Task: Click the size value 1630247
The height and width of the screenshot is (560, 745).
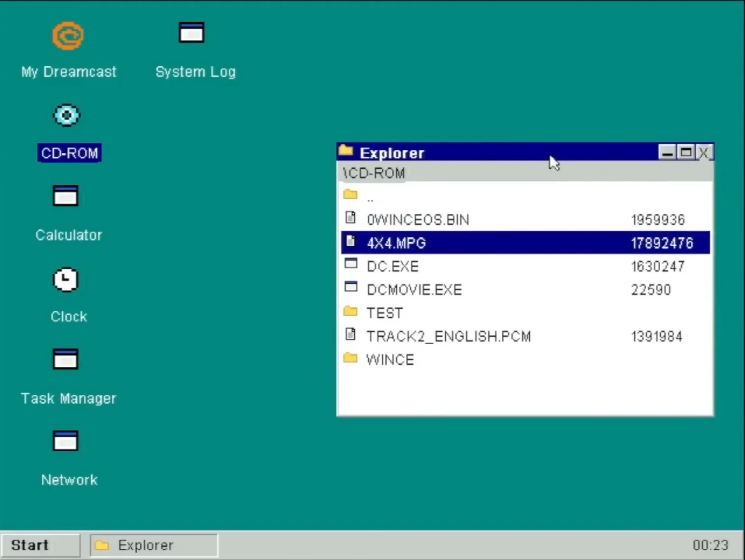Action: [x=657, y=266]
